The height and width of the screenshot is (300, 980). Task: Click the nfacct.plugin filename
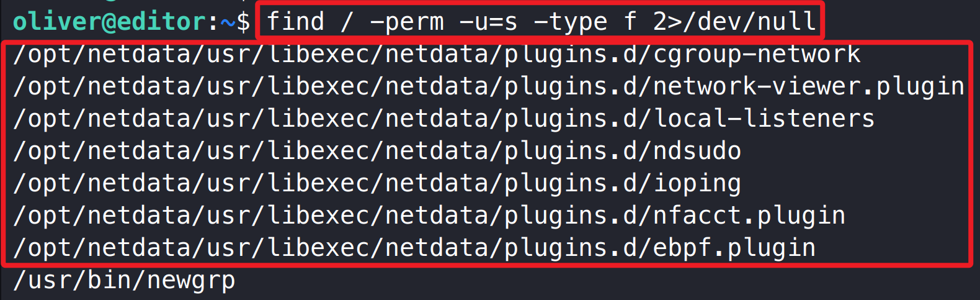click(x=749, y=216)
